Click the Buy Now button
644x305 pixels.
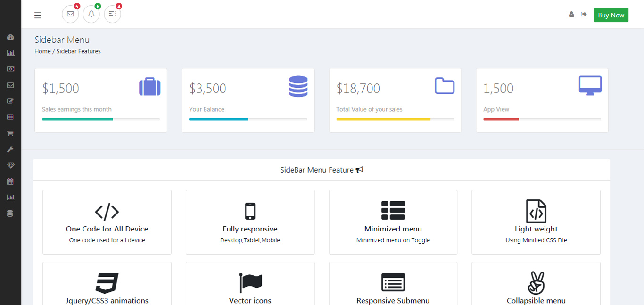[611, 15]
